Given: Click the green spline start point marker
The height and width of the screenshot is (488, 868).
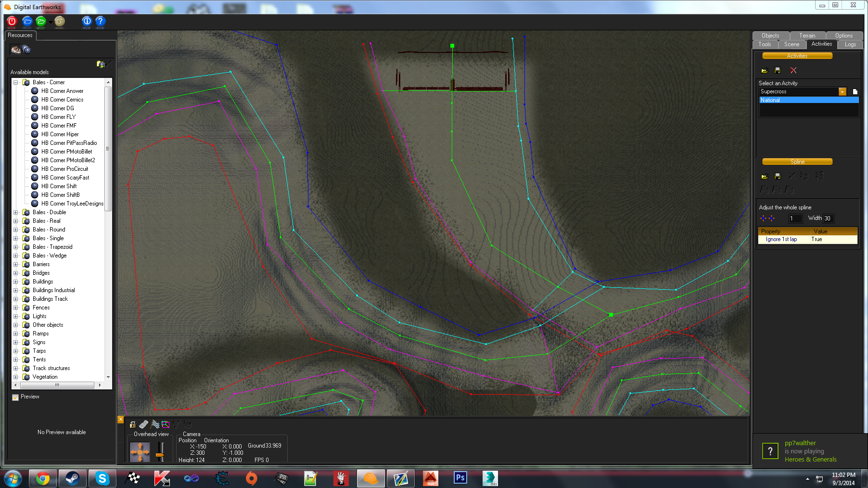Looking at the screenshot, I should (452, 46).
